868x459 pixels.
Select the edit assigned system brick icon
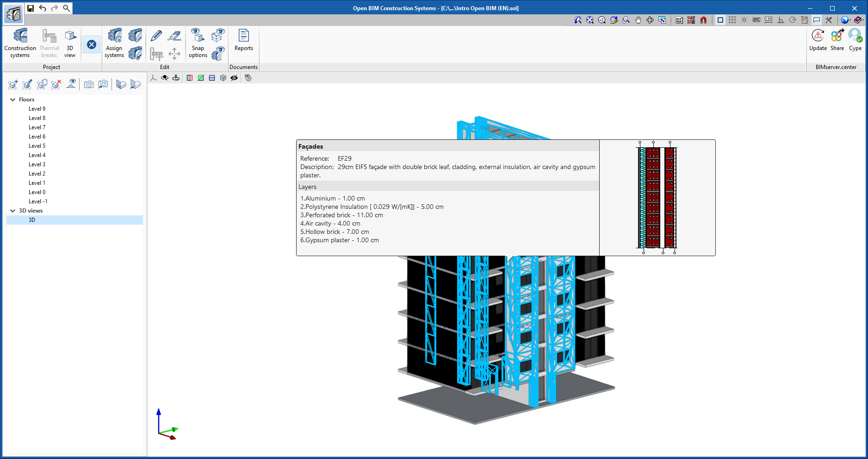click(x=135, y=35)
